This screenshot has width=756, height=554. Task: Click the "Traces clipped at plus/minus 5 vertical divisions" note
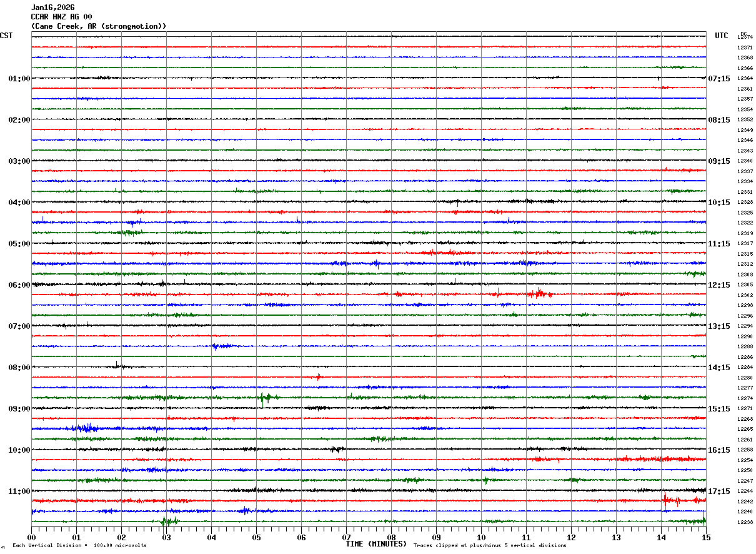click(490, 546)
